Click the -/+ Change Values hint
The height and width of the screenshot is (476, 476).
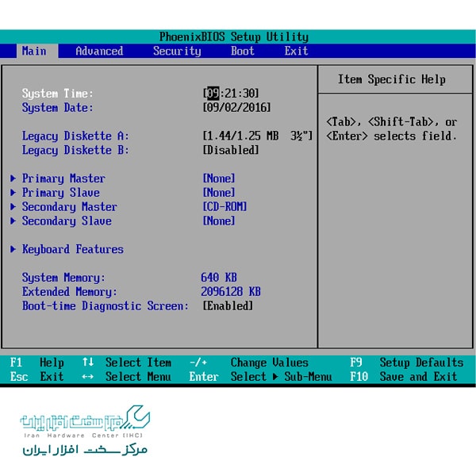[x=248, y=363]
